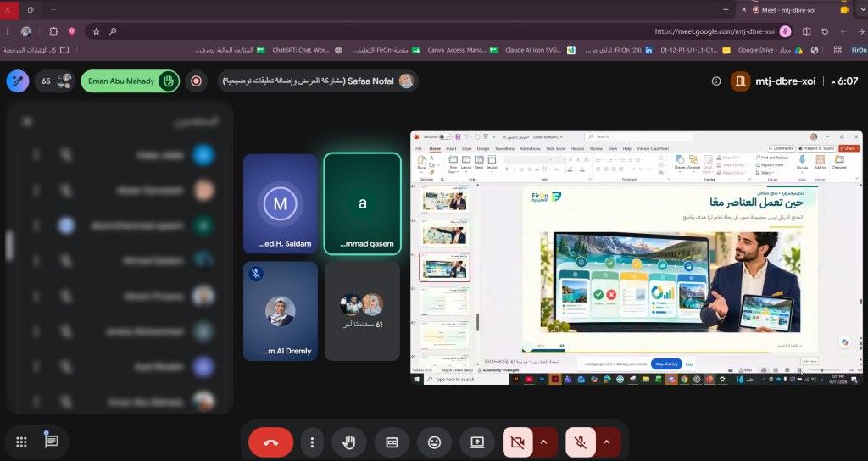Open the recording indicator
Screen dimensions: 868x461
(x=196, y=81)
